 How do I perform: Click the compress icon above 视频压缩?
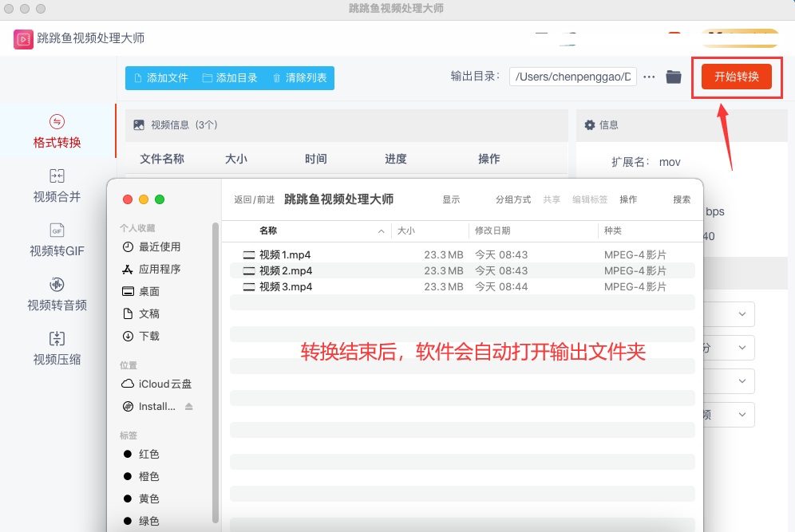pos(57,338)
